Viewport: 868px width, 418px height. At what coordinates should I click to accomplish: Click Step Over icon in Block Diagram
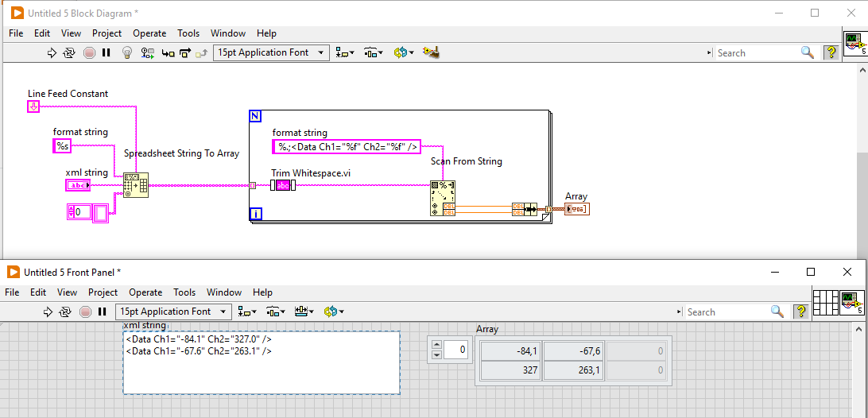coord(185,53)
